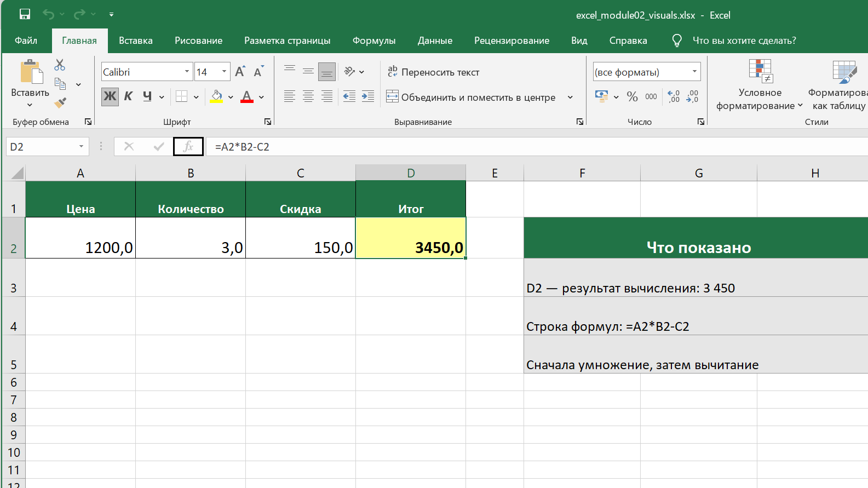Apply cell borders icon
Viewport: 868px width, 488px height.
[x=181, y=97]
